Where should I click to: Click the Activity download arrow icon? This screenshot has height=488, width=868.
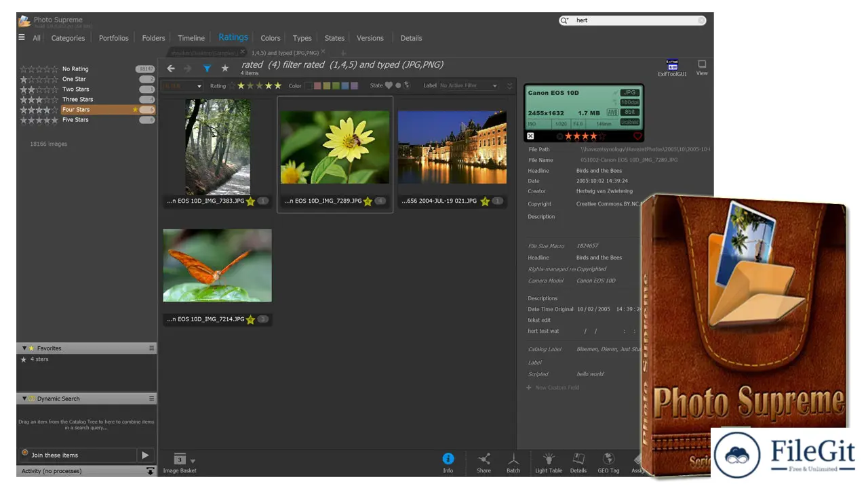point(150,471)
